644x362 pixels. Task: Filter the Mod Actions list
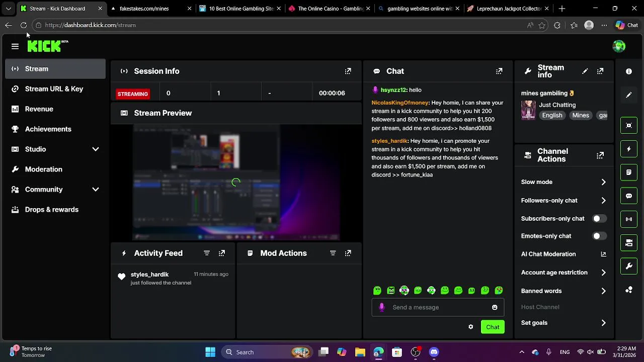point(333,253)
